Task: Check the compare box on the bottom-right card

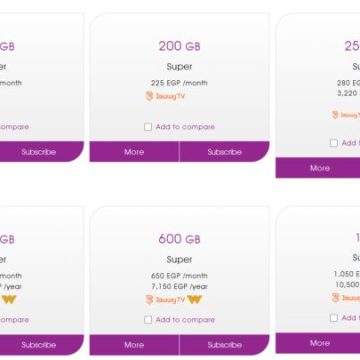Action: (x=334, y=318)
